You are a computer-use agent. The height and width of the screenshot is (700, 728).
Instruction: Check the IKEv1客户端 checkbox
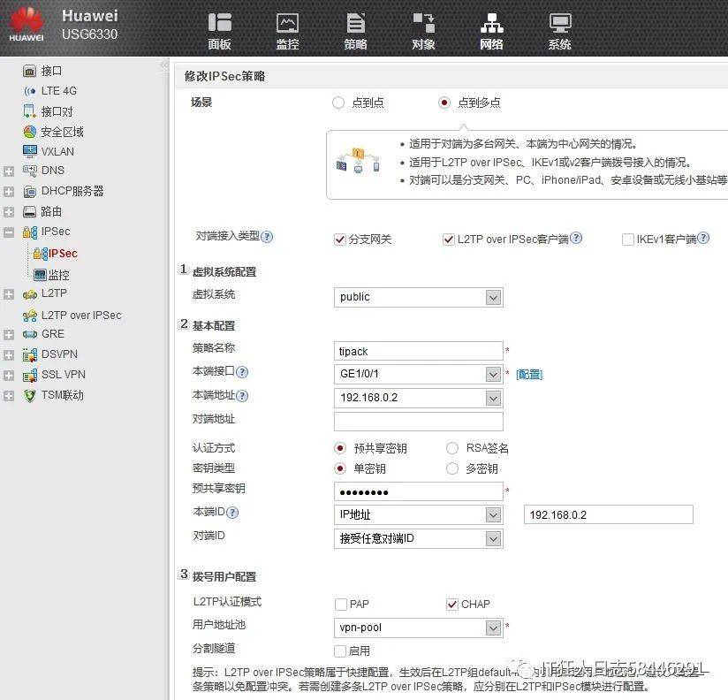627,240
